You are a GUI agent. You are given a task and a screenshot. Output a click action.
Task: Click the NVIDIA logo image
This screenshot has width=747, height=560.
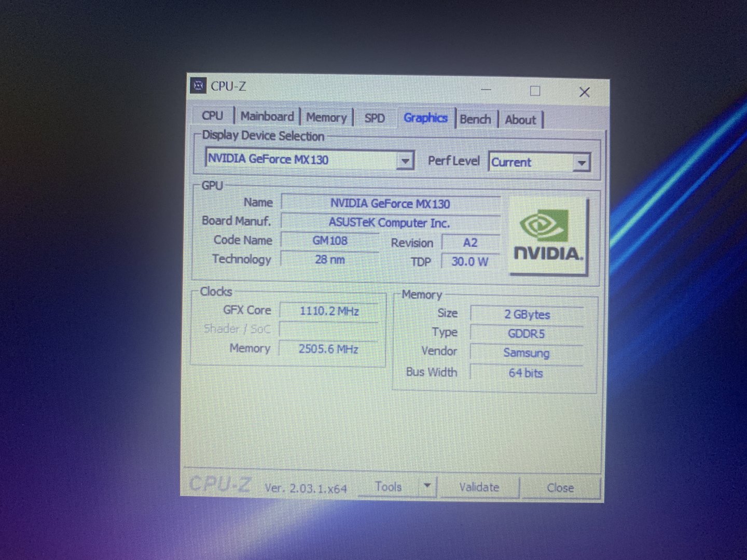click(x=548, y=236)
